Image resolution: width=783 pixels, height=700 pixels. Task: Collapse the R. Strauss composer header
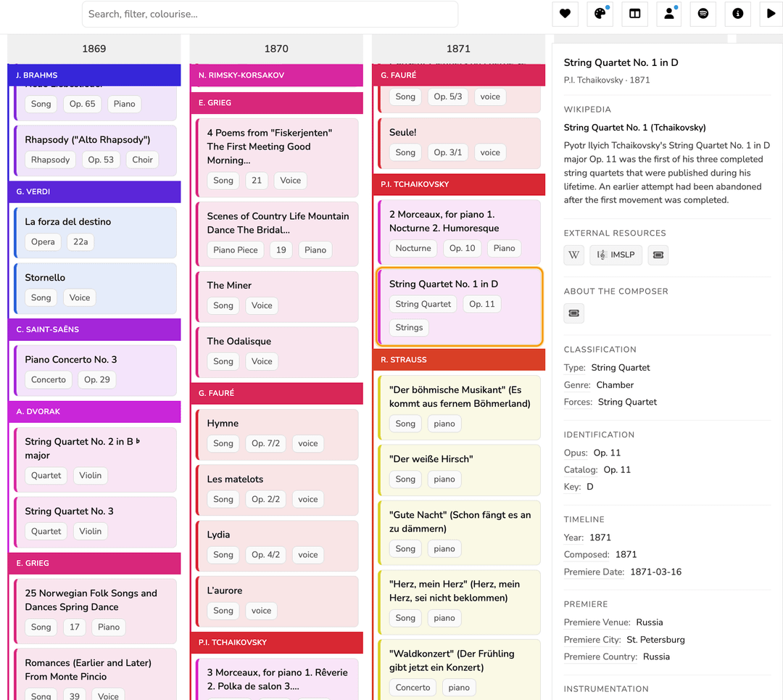click(458, 360)
